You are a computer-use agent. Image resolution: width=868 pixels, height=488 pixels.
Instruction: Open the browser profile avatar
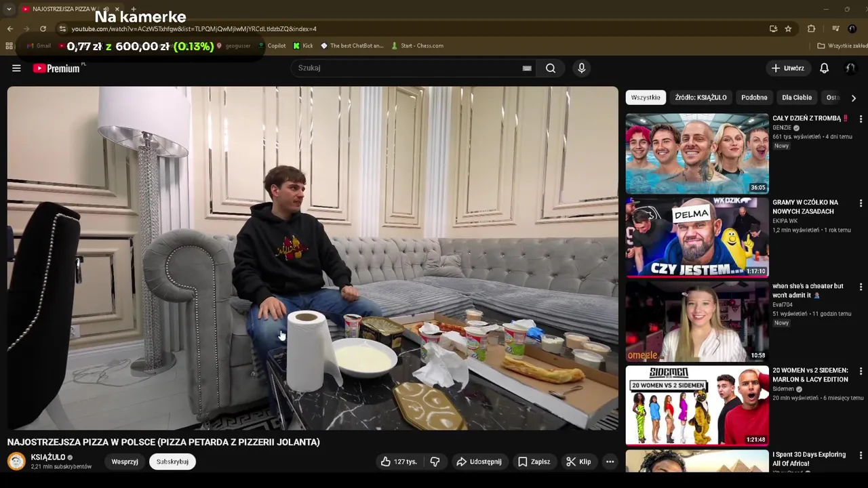click(852, 28)
